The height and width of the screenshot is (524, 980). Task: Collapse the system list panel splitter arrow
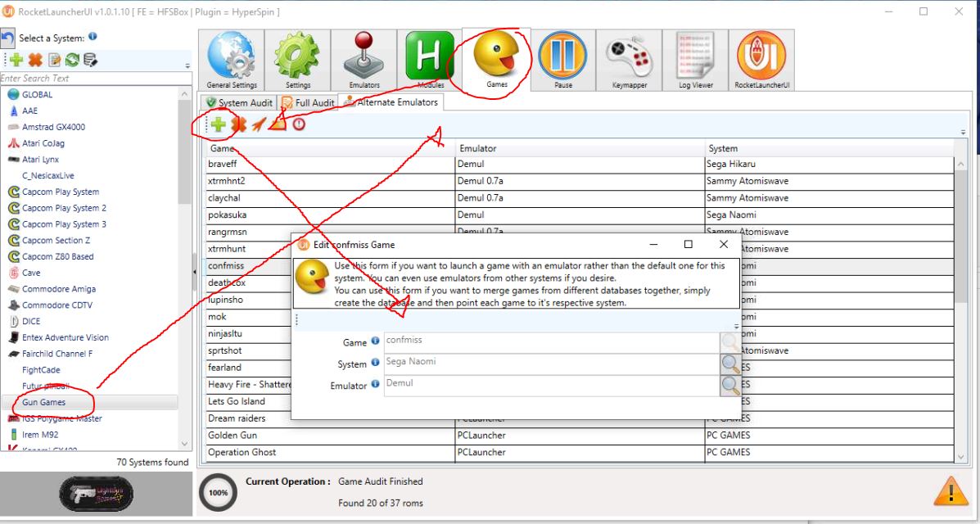tap(194, 272)
